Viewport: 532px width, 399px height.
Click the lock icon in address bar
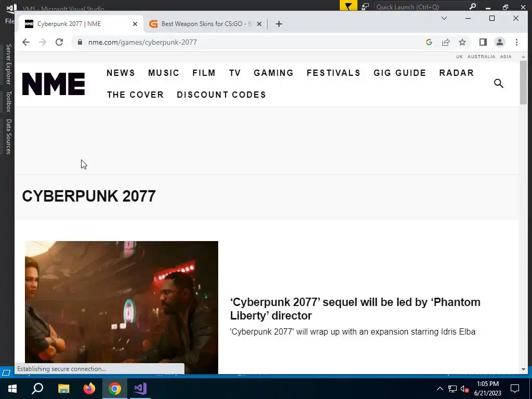pos(80,42)
